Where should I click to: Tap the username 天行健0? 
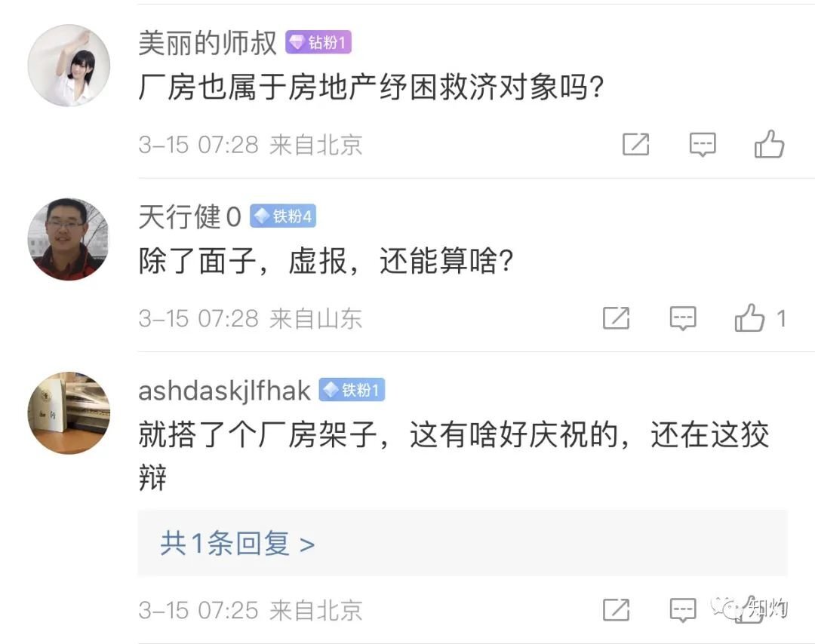pos(189,217)
